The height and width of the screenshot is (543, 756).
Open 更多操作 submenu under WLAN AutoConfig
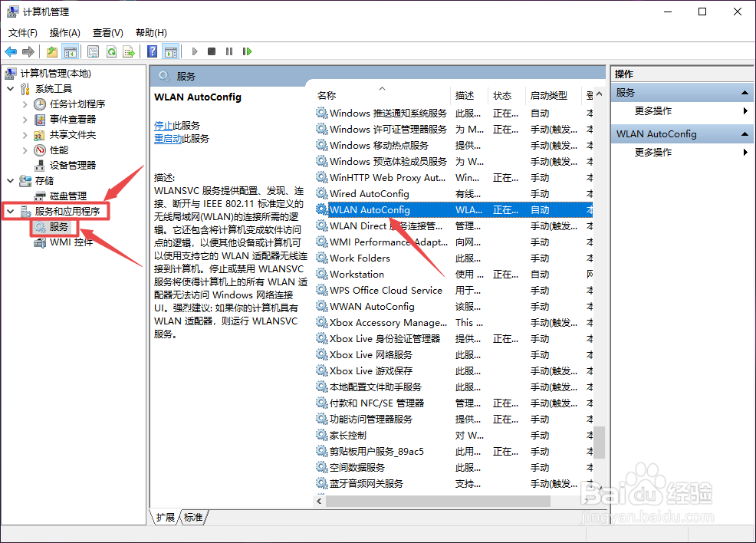[653, 153]
